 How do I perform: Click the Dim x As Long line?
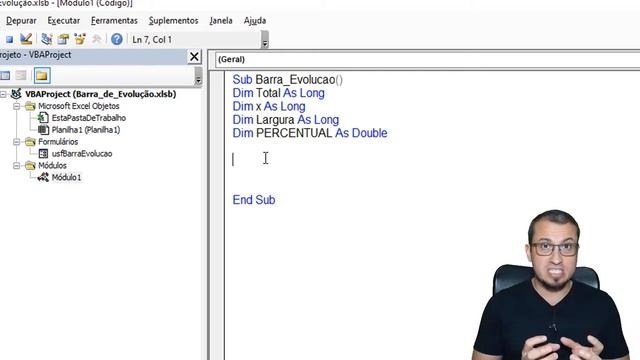tap(269, 107)
